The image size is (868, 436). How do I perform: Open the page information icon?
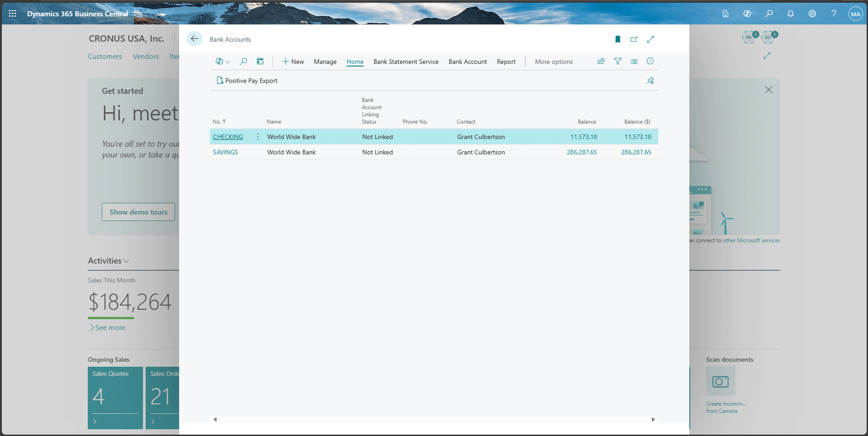(650, 61)
